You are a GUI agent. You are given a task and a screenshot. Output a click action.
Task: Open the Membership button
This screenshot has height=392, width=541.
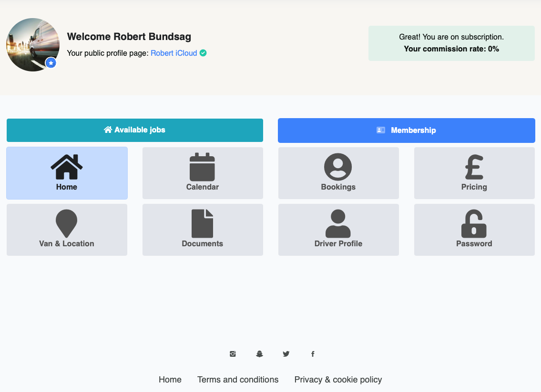(x=407, y=131)
